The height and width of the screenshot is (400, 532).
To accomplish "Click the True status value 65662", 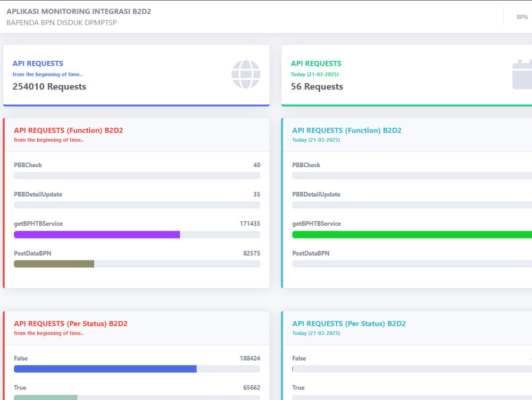I will (252, 387).
